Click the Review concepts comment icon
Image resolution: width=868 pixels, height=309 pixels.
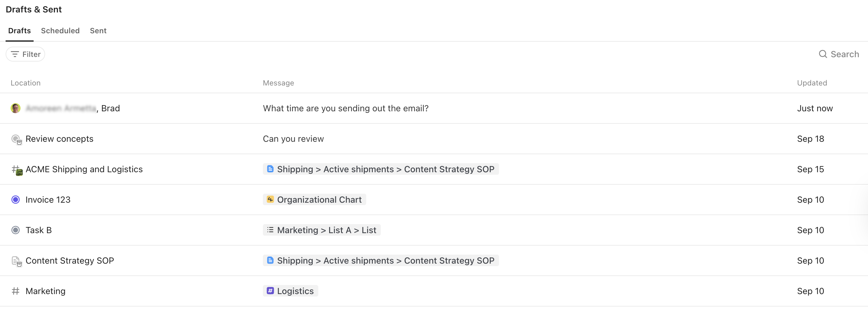(16, 139)
